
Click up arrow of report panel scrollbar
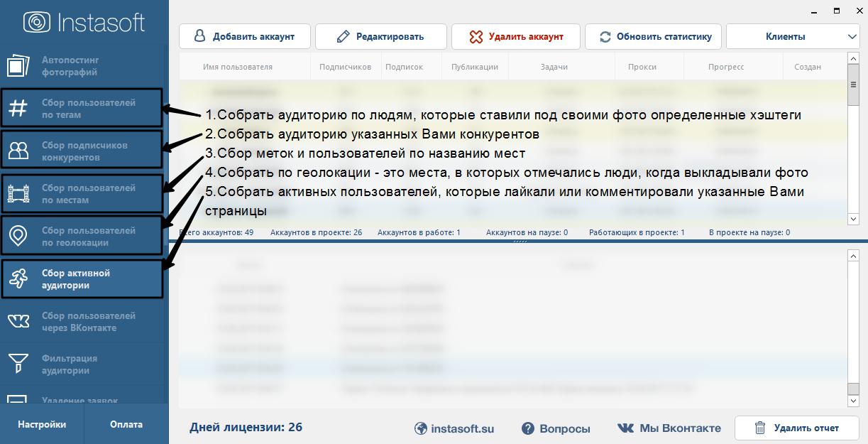click(x=854, y=255)
